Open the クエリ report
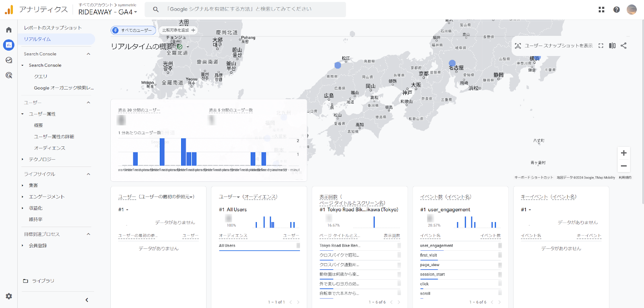This screenshot has height=308, width=644. 41,77
